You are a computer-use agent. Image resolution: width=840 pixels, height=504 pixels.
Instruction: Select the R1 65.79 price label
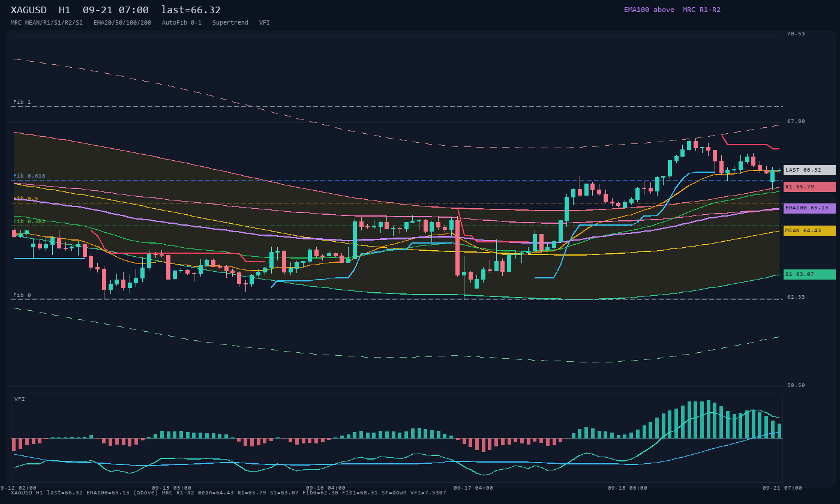(809, 187)
